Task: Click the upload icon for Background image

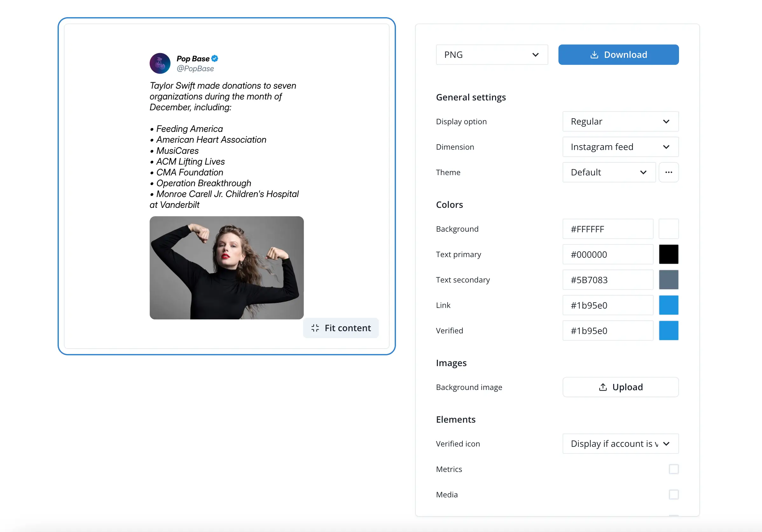Action: click(603, 387)
